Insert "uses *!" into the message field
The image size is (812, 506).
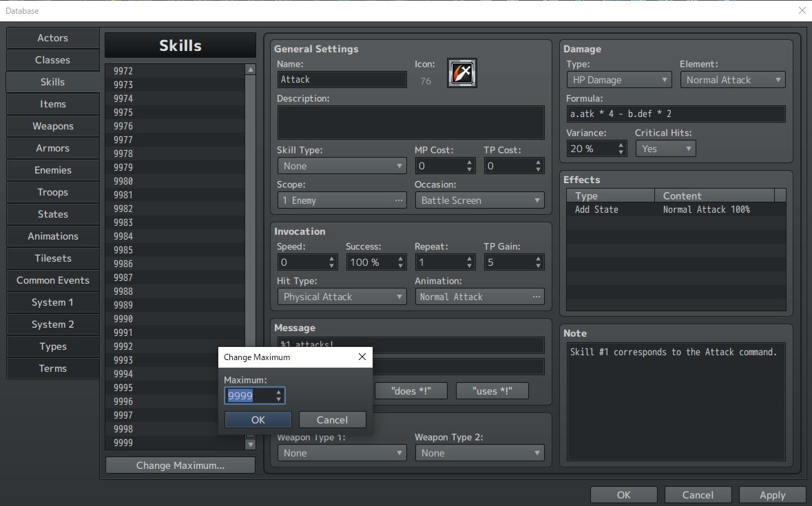(x=492, y=390)
